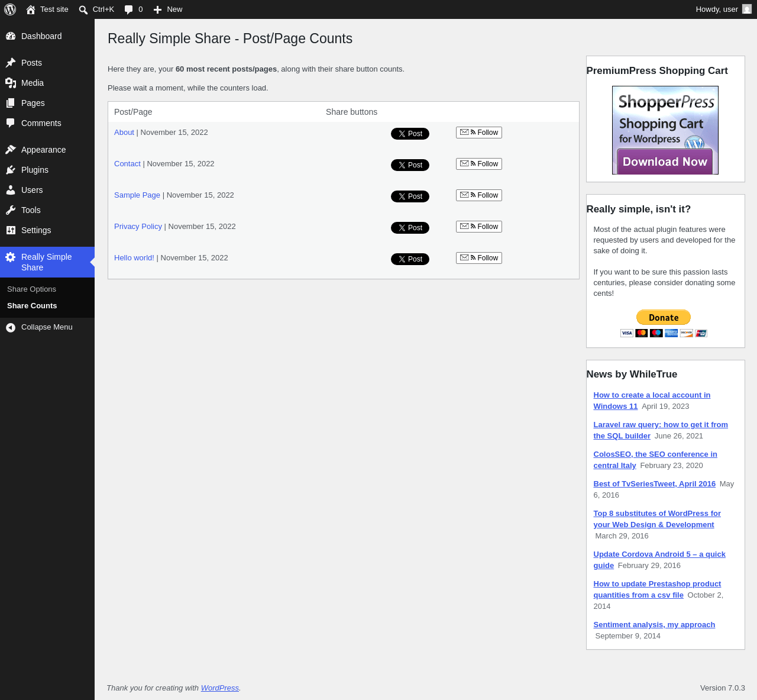Open the Hello world! post link
Screen dimensions: 757x700
[134, 258]
